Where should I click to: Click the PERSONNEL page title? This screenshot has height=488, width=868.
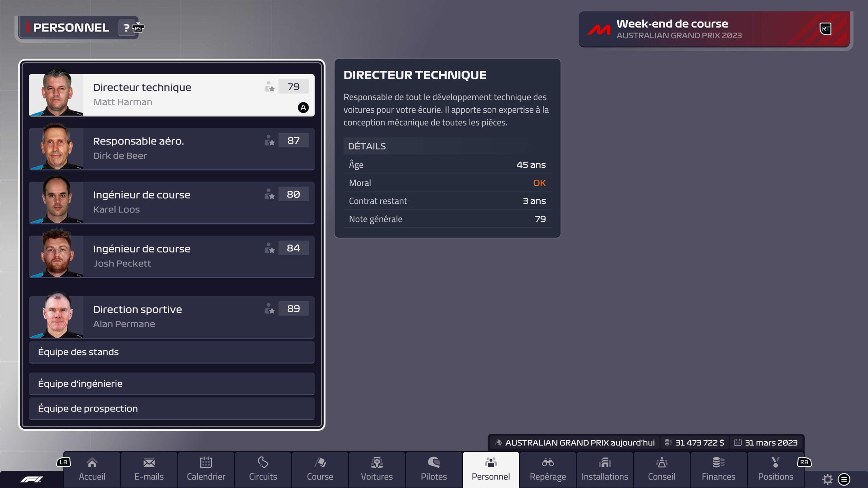coord(71,28)
